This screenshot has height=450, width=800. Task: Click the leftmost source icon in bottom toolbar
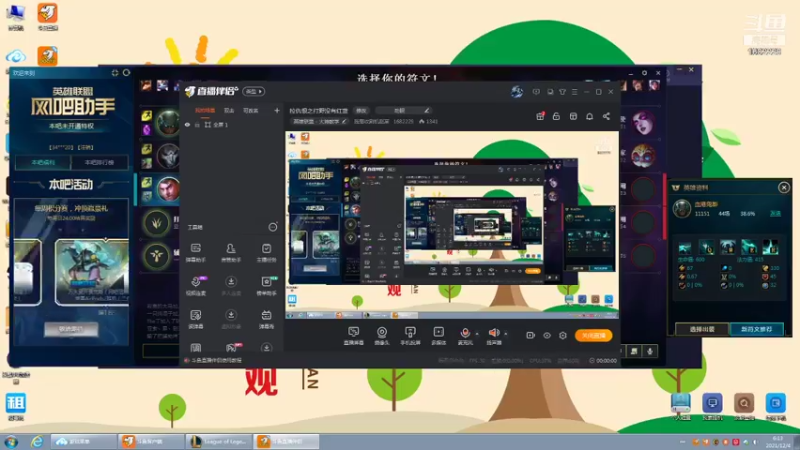353,336
